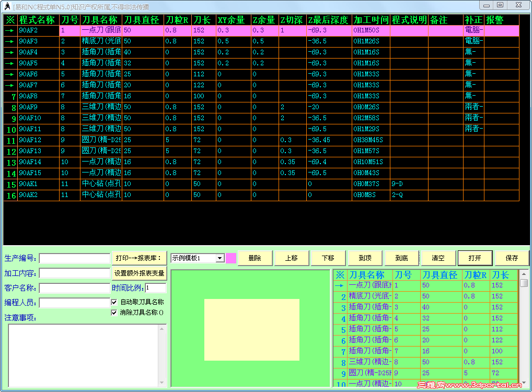Click program description cell 9-D
This screenshot has width=532, height=392.
pyautogui.click(x=409, y=184)
